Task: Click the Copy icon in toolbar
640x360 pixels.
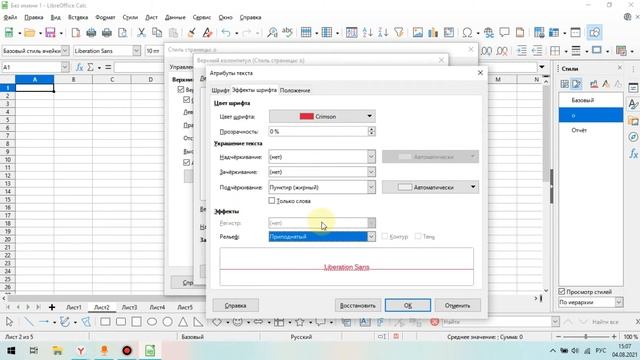Action: pyautogui.click(x=157, y=33)
